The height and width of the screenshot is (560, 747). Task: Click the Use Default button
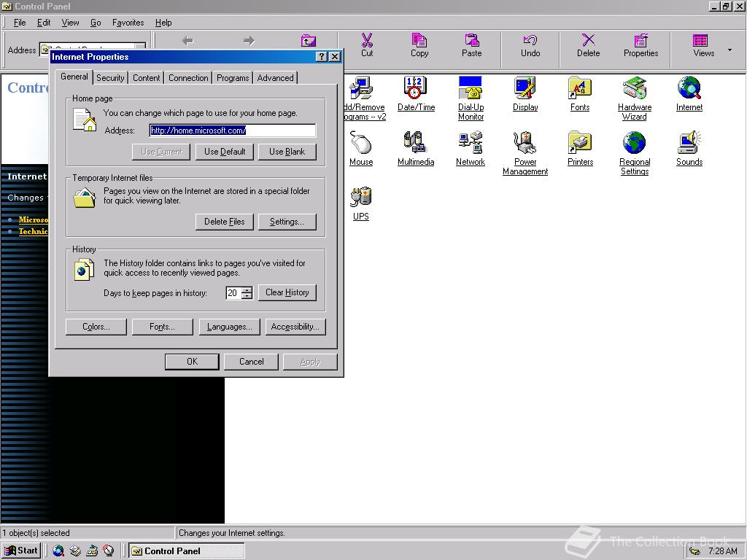point(225,152)
